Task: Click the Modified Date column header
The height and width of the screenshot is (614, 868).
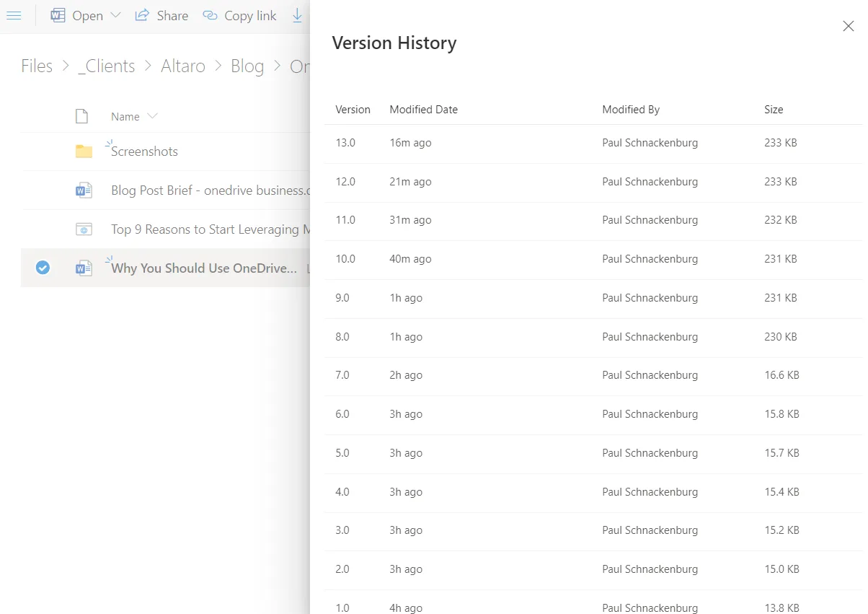Action: coord(423,110)
